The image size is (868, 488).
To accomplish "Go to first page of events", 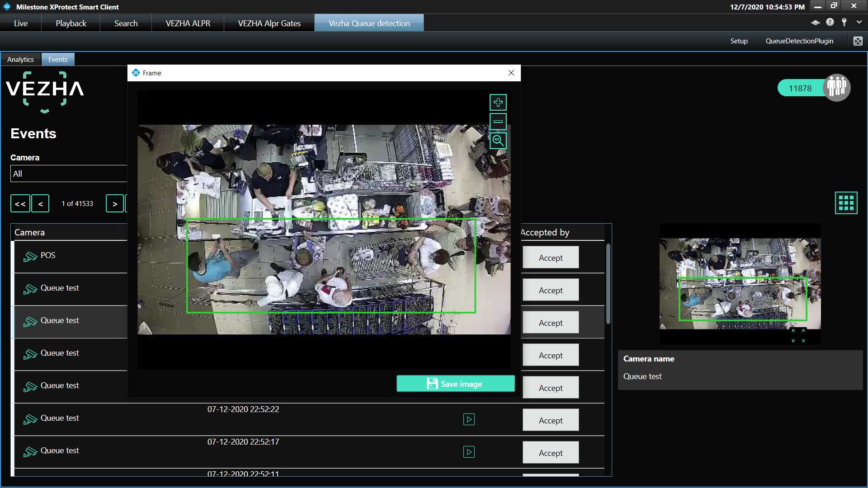I will tap(20, 204).
